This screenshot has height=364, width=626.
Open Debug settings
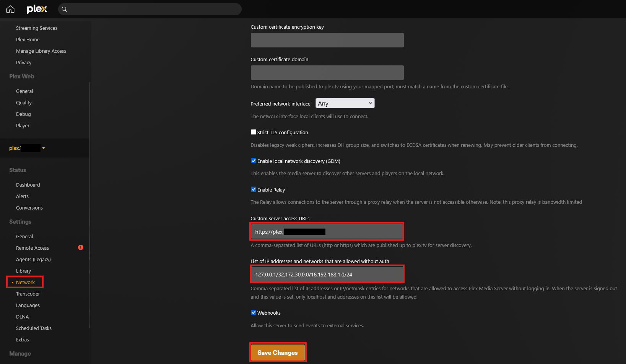click(x=23, y=114)
